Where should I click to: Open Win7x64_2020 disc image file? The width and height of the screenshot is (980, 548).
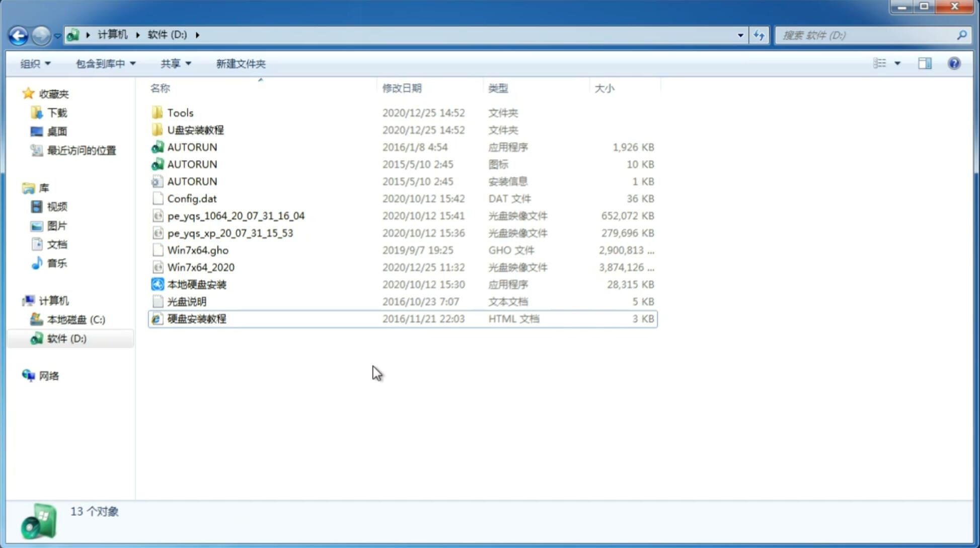(200, 267)
